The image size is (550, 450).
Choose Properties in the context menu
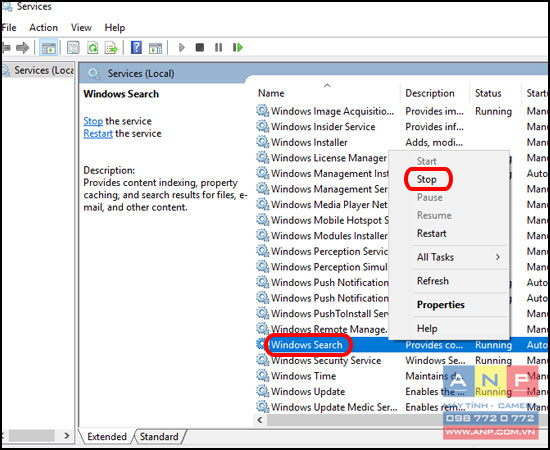pyautogui.click(x=441, y=305)
